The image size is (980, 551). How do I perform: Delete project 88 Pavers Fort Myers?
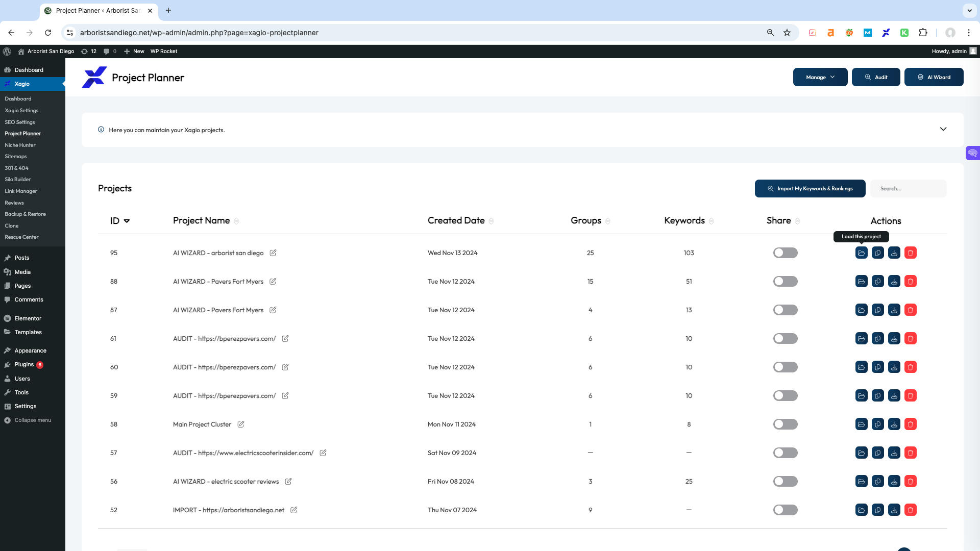[x=910, y=282]
